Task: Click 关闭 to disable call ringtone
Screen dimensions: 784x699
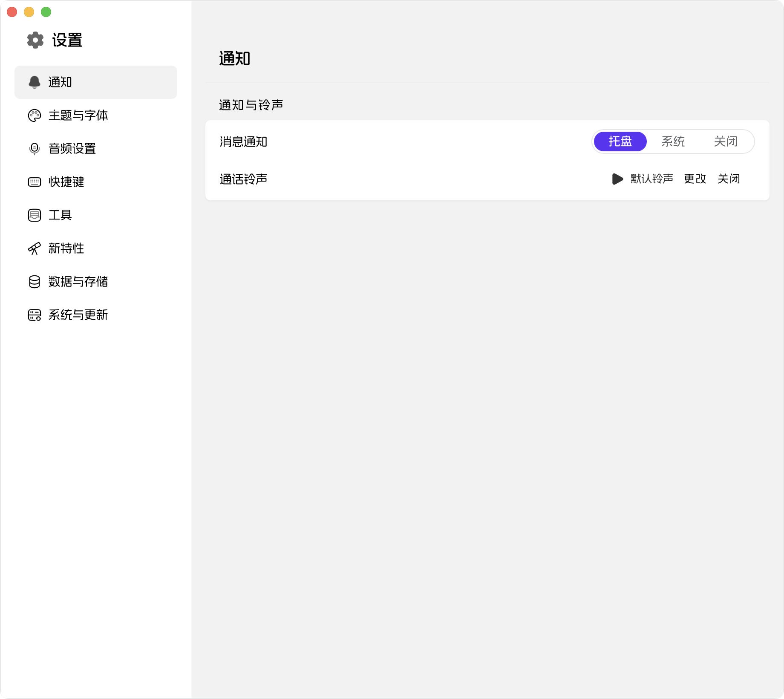Action: click(729, 179)
